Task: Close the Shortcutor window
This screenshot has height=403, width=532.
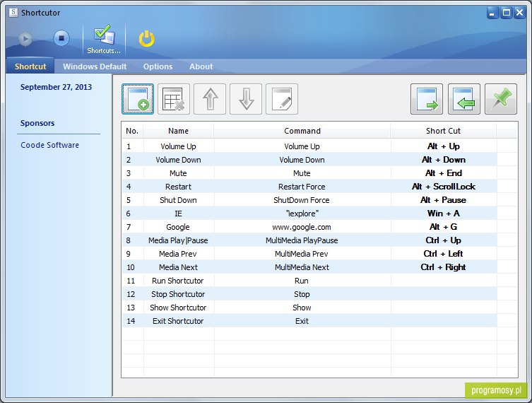Action: tap(519, 13)
